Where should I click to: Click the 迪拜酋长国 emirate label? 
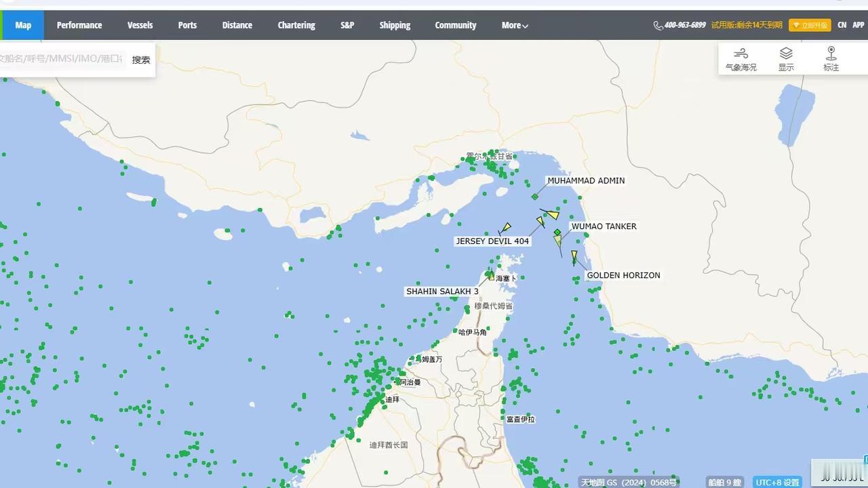(x=389, y=445)
